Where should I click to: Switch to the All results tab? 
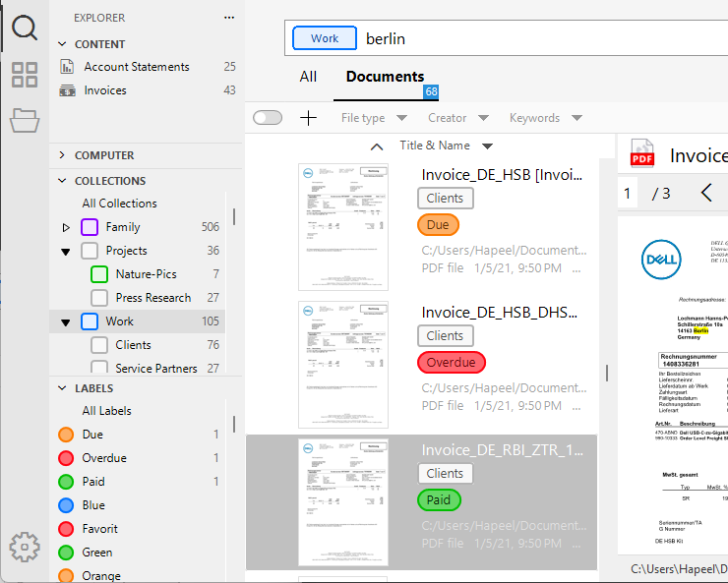(308, 77)
